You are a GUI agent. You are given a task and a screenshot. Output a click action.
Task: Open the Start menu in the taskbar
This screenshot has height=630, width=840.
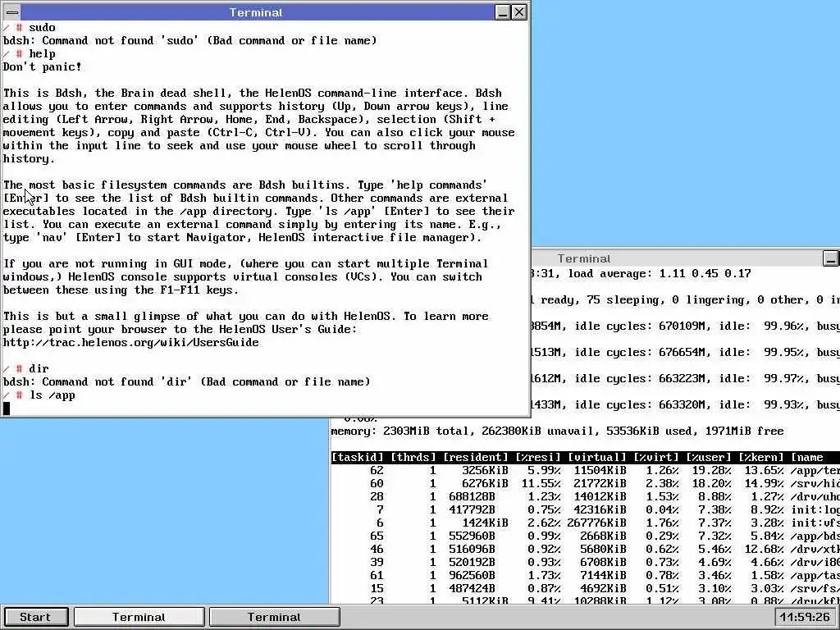pos(35,617)
